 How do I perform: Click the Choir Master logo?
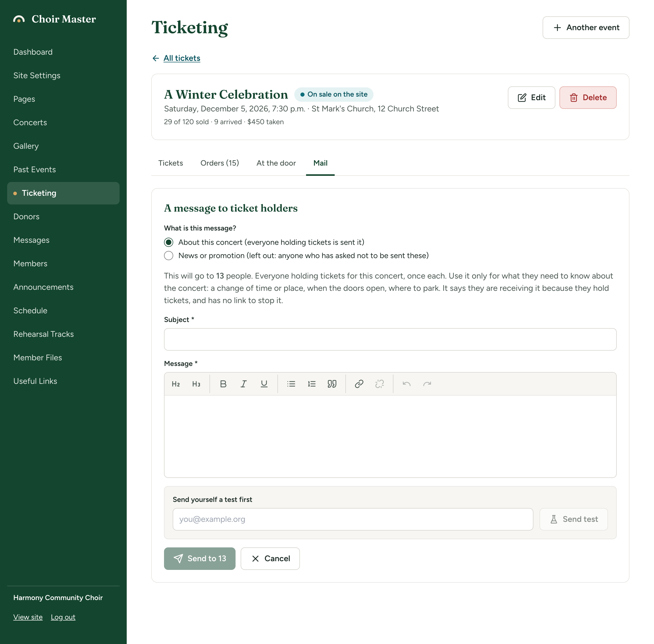[x=54, y=19]
